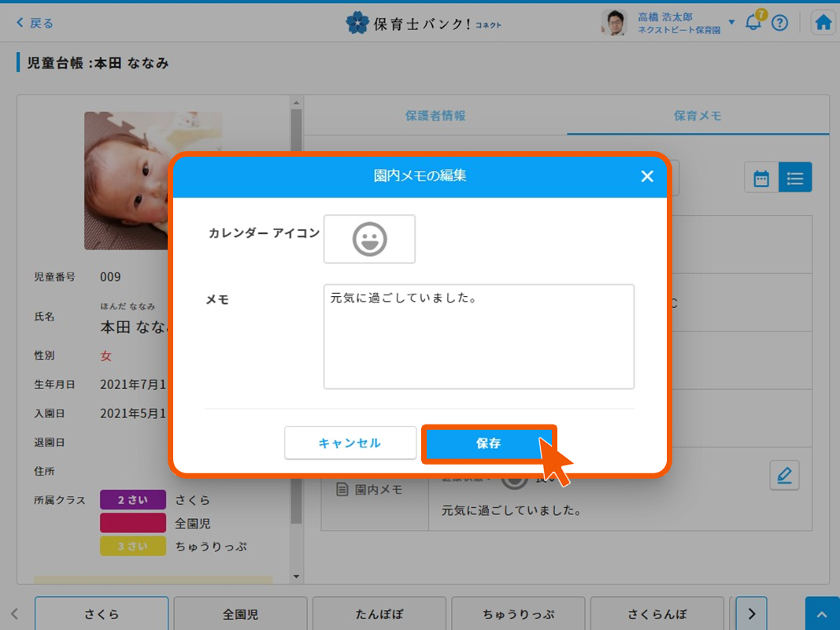Expand bottom panel with up arrow
The height and width of the screenshot is (630, 840).
[x=822, y=614]
